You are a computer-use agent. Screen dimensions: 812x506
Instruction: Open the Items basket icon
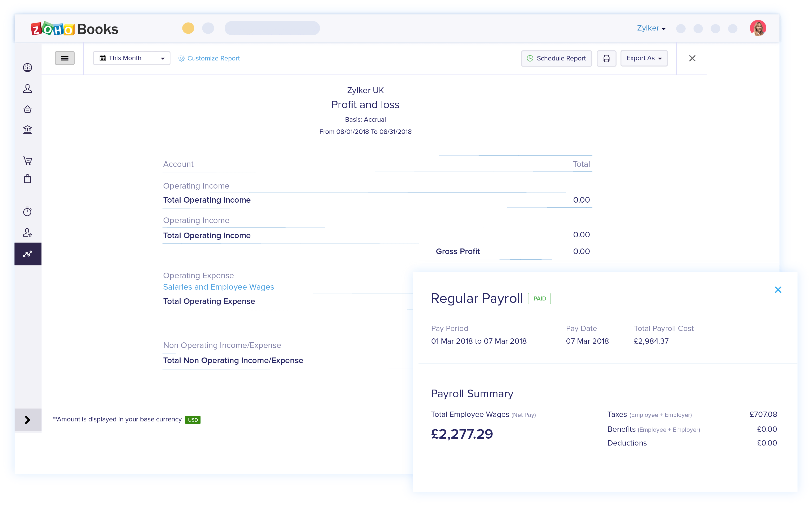click(27, 109)
